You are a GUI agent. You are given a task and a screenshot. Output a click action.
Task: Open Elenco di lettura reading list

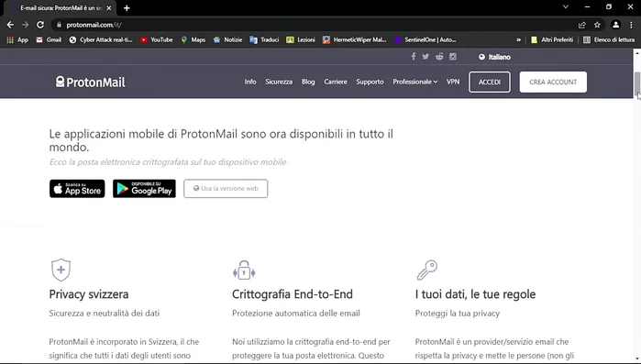coord(609,39)
